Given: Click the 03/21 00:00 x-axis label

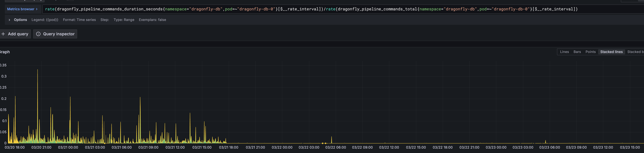Looking at the screenshot, I should coord(68,148).
